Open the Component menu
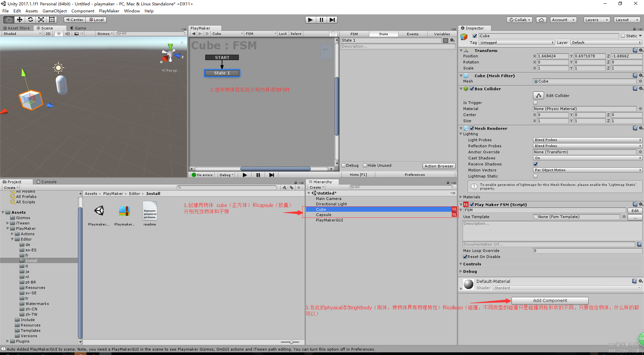The width and height of the screenshot is (644, 355). coord(83,11)
